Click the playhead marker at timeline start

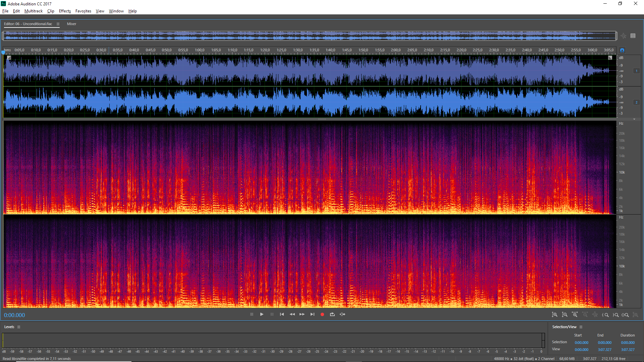[3, 52]
